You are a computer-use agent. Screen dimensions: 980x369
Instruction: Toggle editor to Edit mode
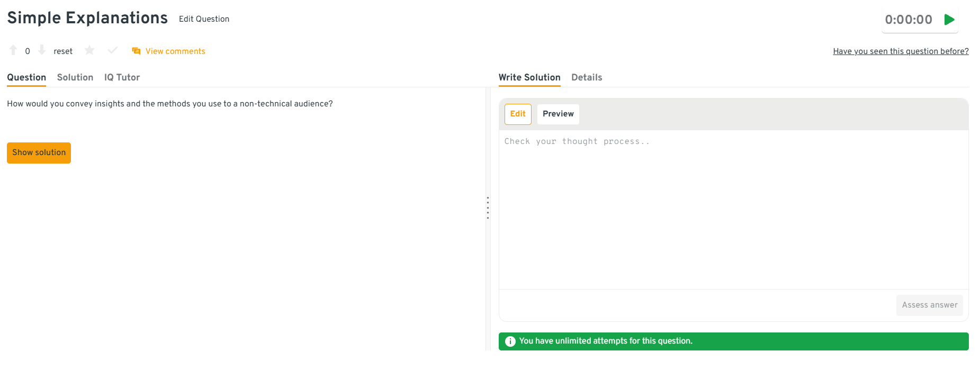(518, 114)
